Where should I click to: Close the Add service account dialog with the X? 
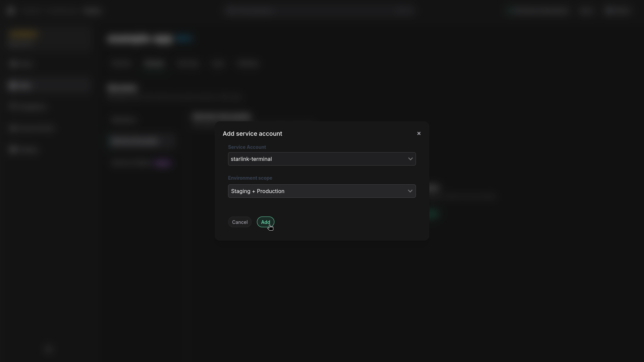[x=419, y=133]
